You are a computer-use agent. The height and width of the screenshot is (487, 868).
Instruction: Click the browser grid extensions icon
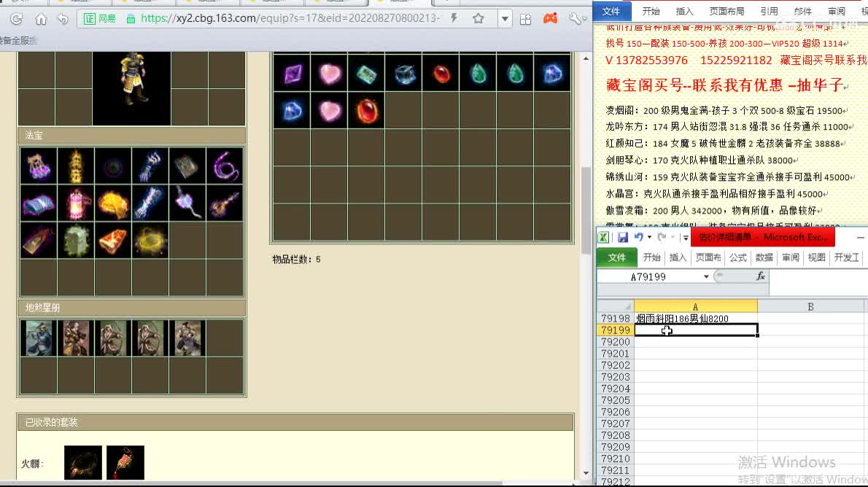pos(525,19)
